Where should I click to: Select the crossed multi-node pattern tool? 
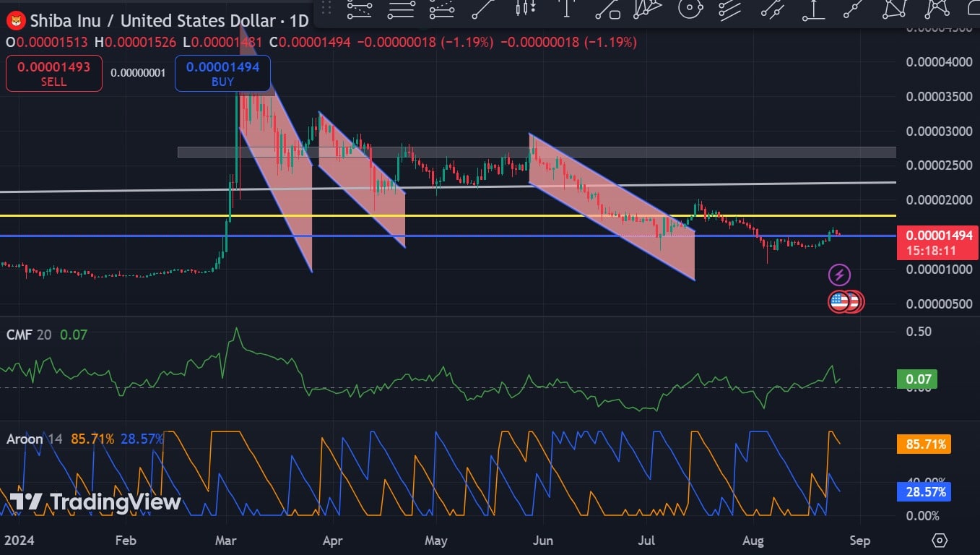tap(937, 9)
